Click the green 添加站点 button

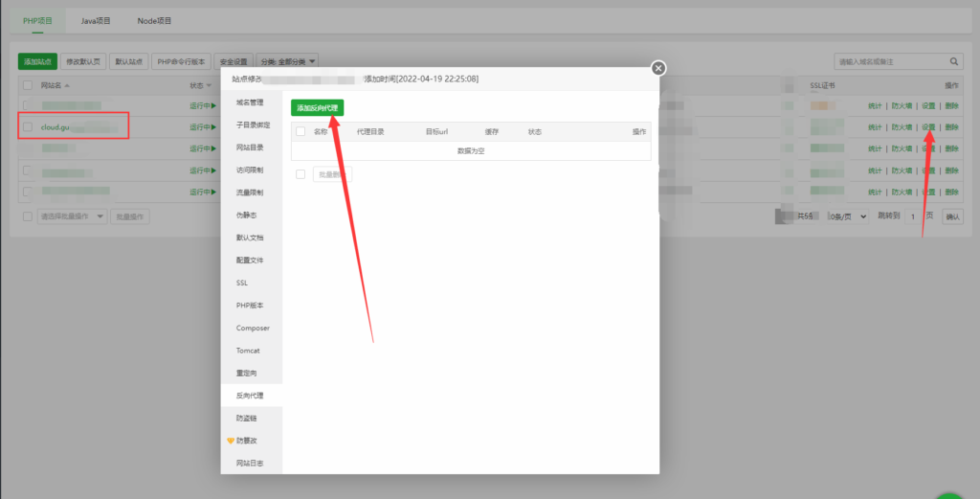37,61
